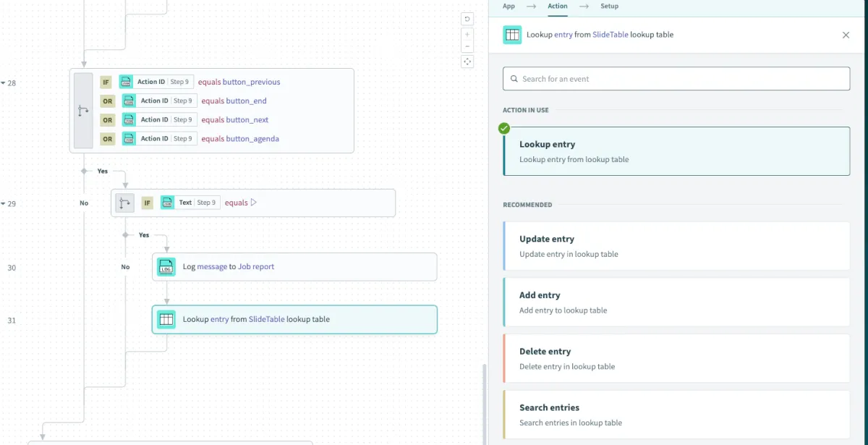Screen dimensions: 868x445
Task: Click the LOG icon in step 30
Action: 166,267
